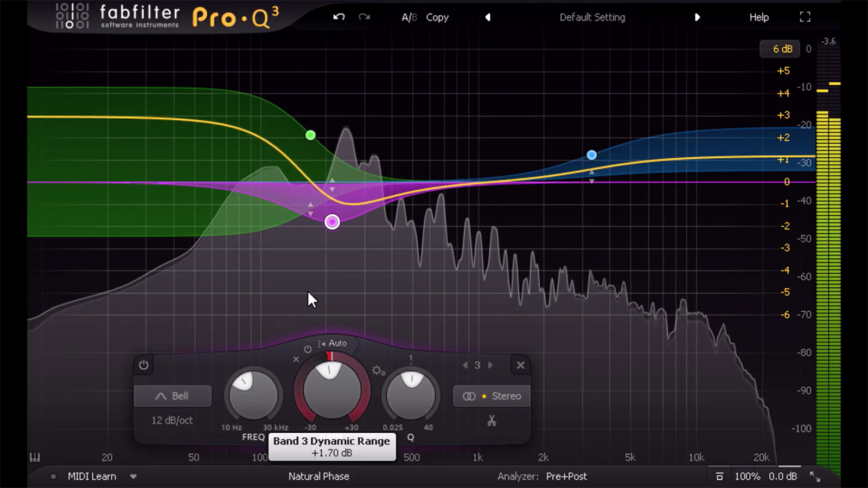This screenshot has width=868, height=488.
Task: Click the undo arrow in the header
Action: (338, 17)
